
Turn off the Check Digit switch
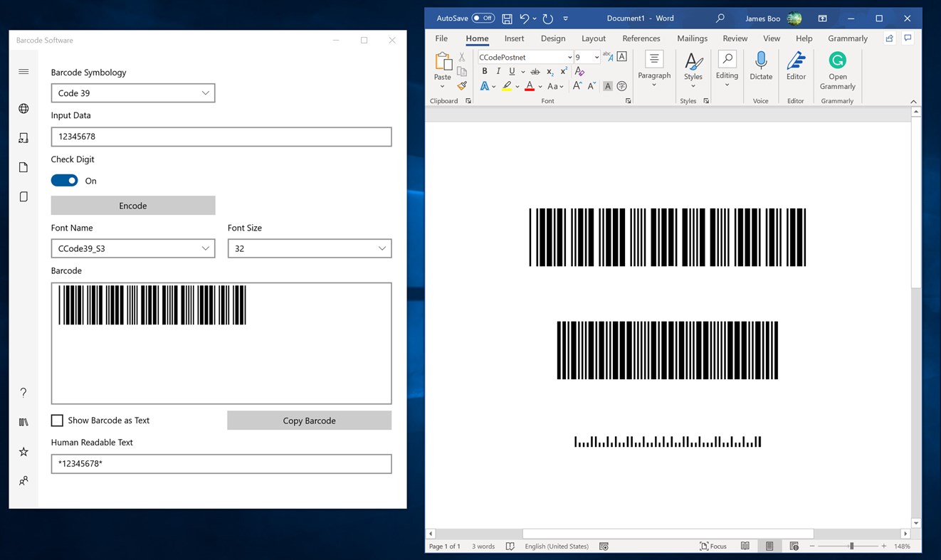click(x=64, y=181)
